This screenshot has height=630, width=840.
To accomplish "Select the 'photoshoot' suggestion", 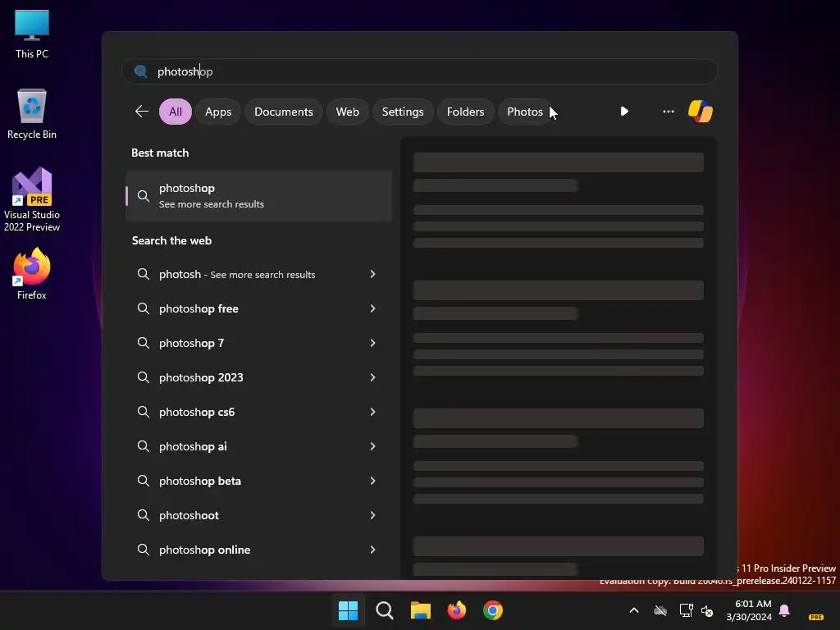I will click(258, 515).
